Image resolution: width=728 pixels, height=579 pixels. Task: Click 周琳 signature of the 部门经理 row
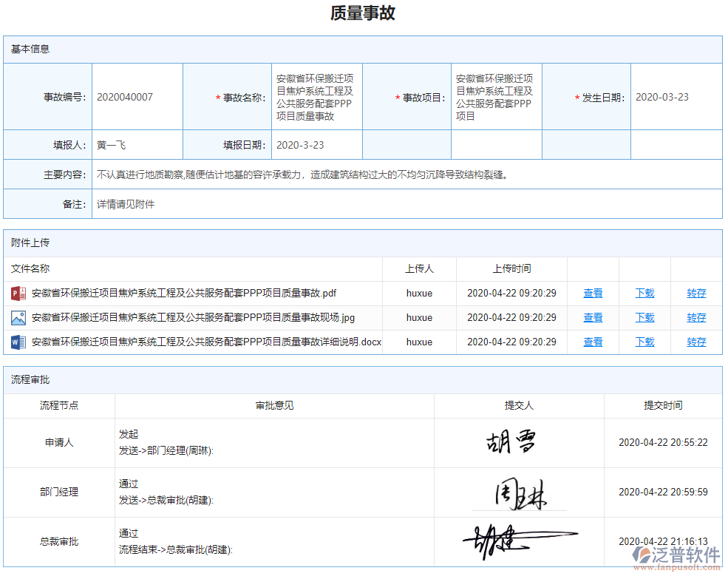pos(520,492)
